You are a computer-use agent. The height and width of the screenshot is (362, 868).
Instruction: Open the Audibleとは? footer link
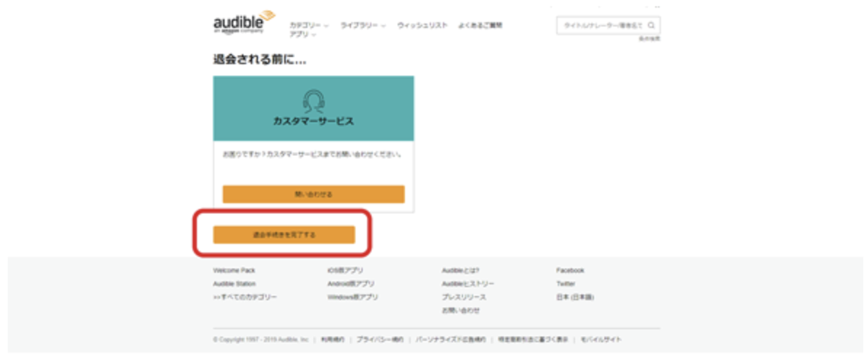click(x=461, y=270)
